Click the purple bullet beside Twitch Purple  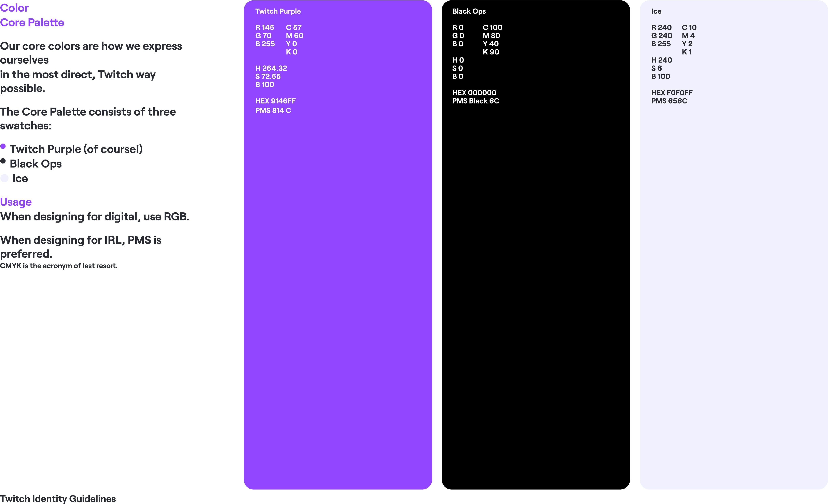click(3, 146)
